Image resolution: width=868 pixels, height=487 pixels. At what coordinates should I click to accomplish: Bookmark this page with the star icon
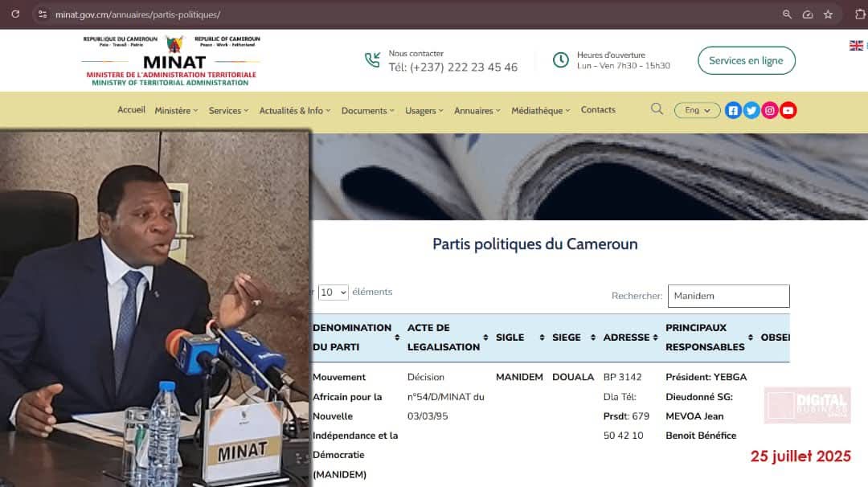pos(828,14)
